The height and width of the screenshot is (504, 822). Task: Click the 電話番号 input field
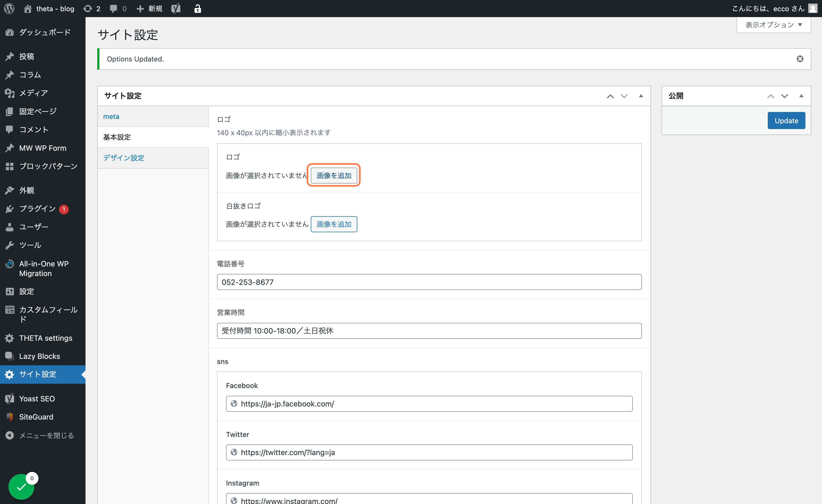point(429,282)
